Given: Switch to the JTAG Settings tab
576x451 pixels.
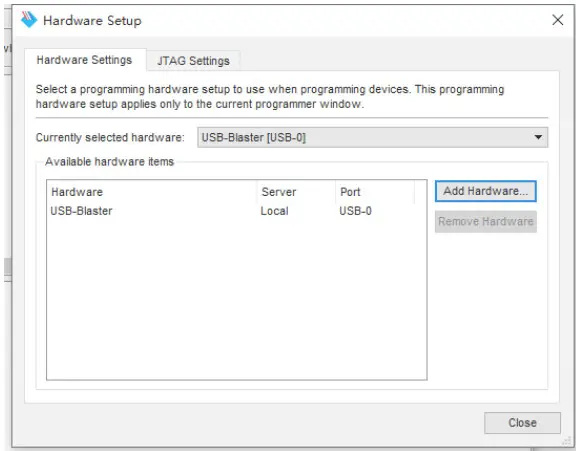Looking at the screenshot, I should click(x=193, y=61).
